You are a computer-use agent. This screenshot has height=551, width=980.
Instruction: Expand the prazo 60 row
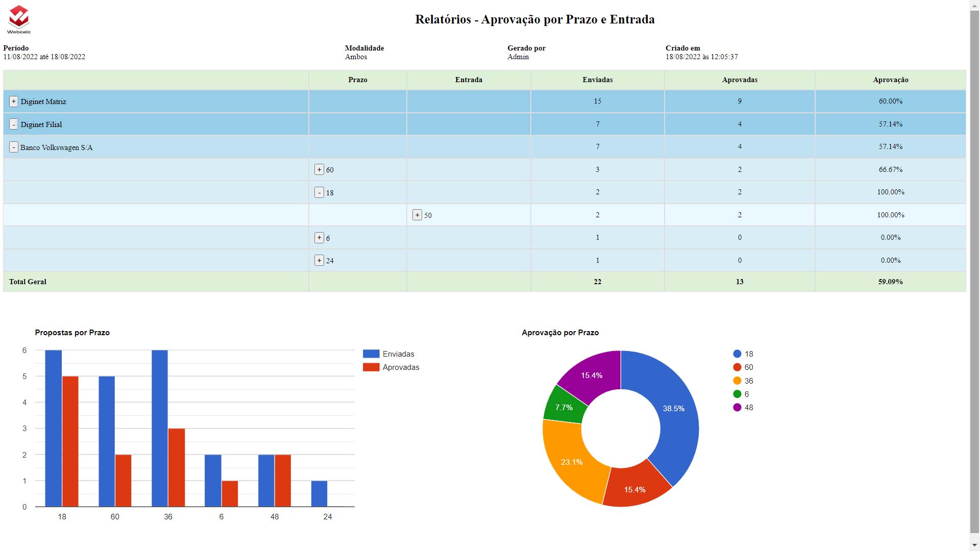coord(319,169)
